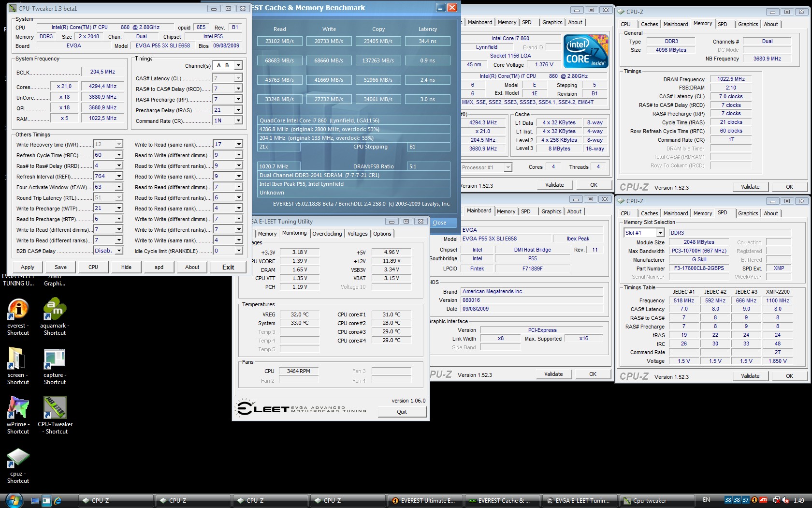Click the CPU-Tweaker title bar icon
Screen dimensions: 812x508
pyautogui.click(x=13, y=8)
